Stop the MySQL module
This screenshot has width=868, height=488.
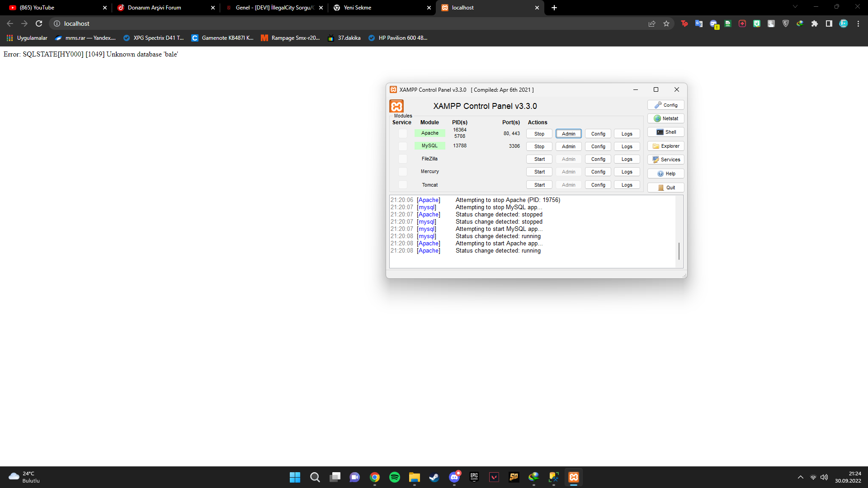coord(539,146)
